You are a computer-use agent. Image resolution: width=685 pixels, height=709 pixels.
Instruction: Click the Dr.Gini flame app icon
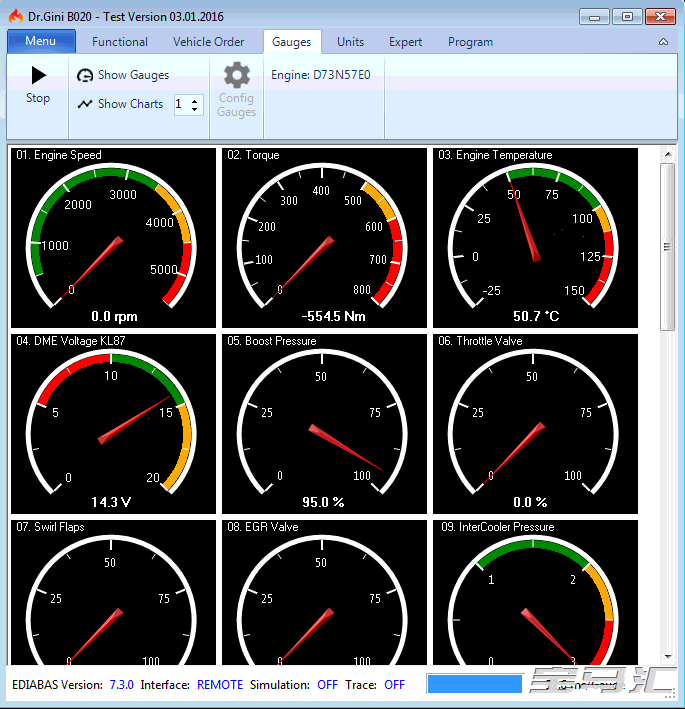coord(15,16)
